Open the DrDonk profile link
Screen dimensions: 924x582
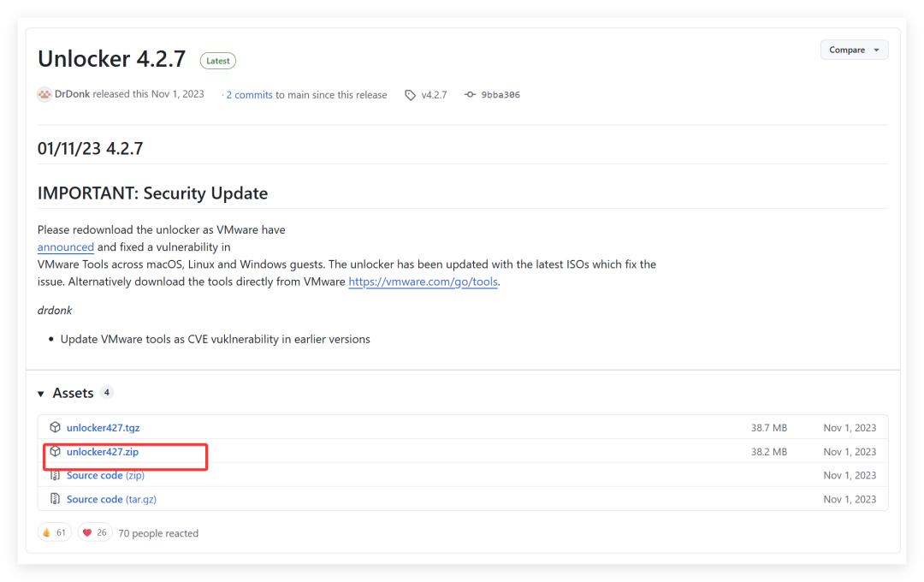click(72, 94)
